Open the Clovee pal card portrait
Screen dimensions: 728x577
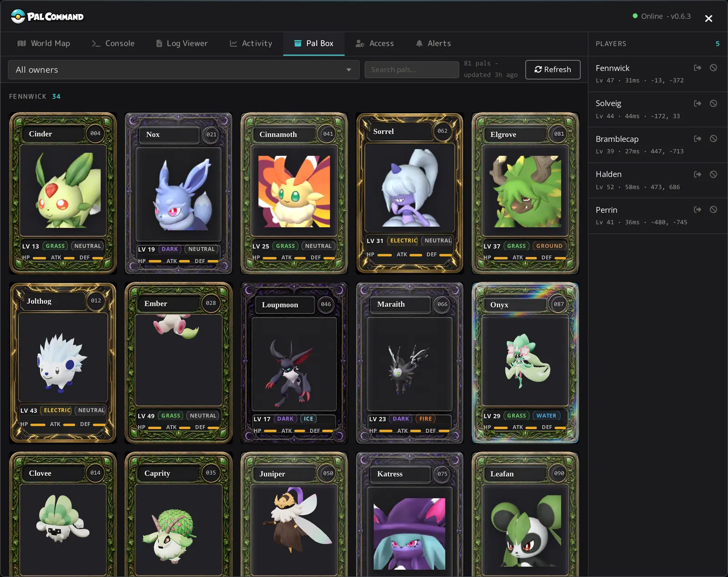pyautogui.click(x=63, y=530)
